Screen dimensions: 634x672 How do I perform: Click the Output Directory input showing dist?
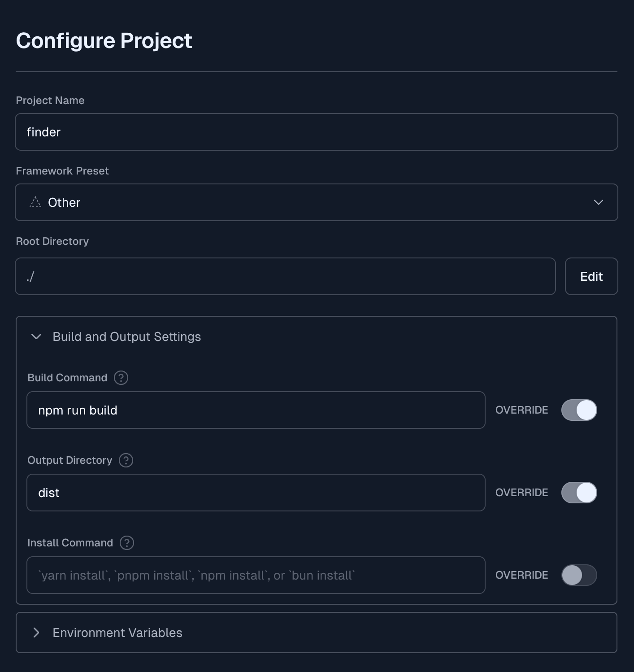click(x=256, y=492)
